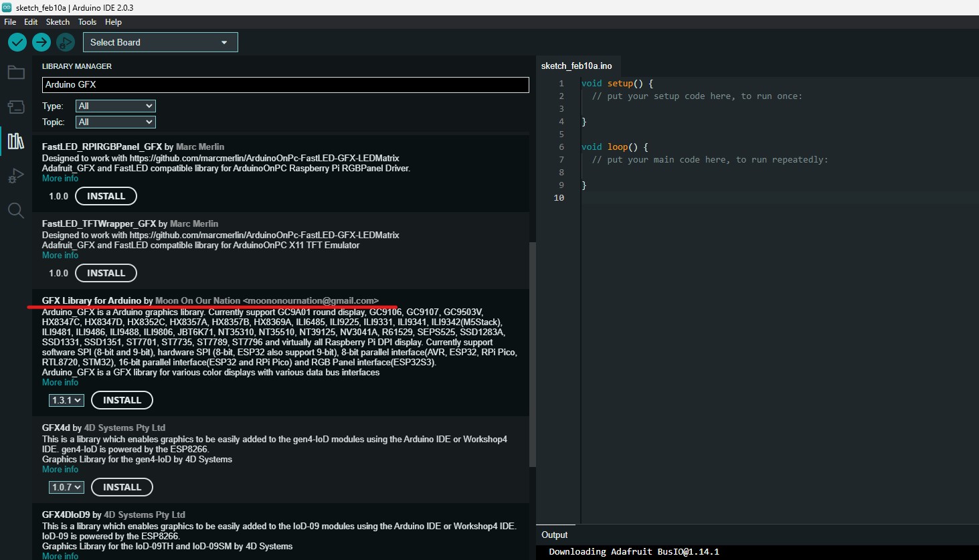Select the Library Manager sidebar icon
The width and height of the screenshot is (979, 560).
point(16,141)
